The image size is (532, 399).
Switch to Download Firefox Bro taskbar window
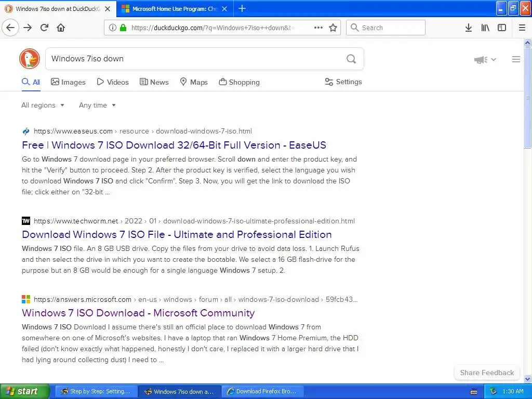coord(262,391)
